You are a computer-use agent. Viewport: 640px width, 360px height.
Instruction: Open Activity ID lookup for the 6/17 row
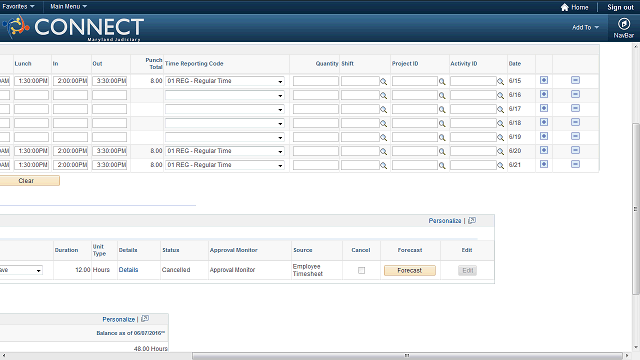click(500, 110)
